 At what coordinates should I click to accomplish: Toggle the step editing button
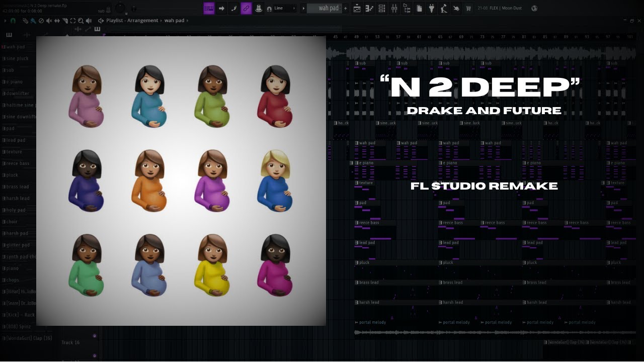tap(234, 8)
